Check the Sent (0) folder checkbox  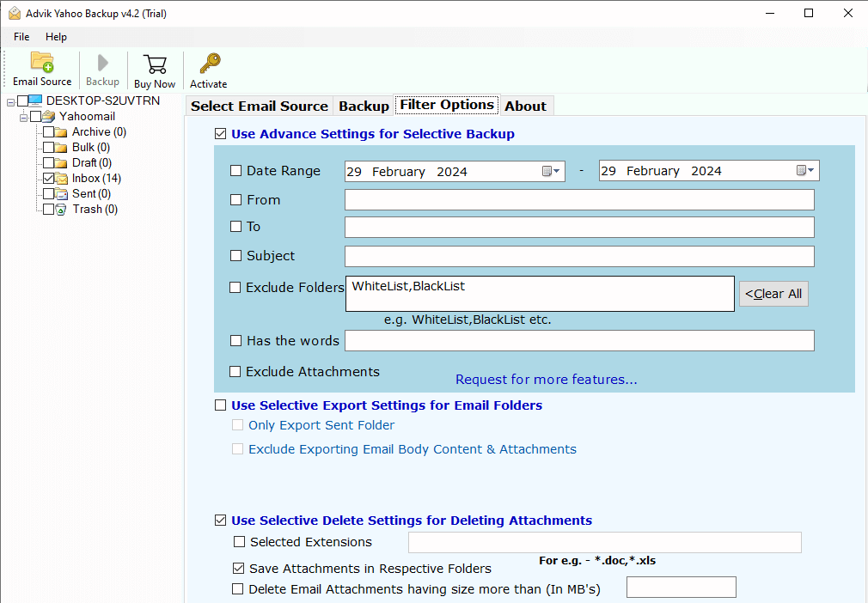(x=49, y=194)
